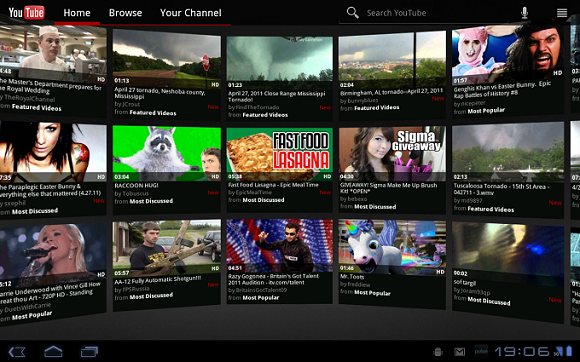Open Razy Gogonea Britain's Got Talent thumbnail
This screenshot has height=362, width=580.
click(x=280, y=246)
